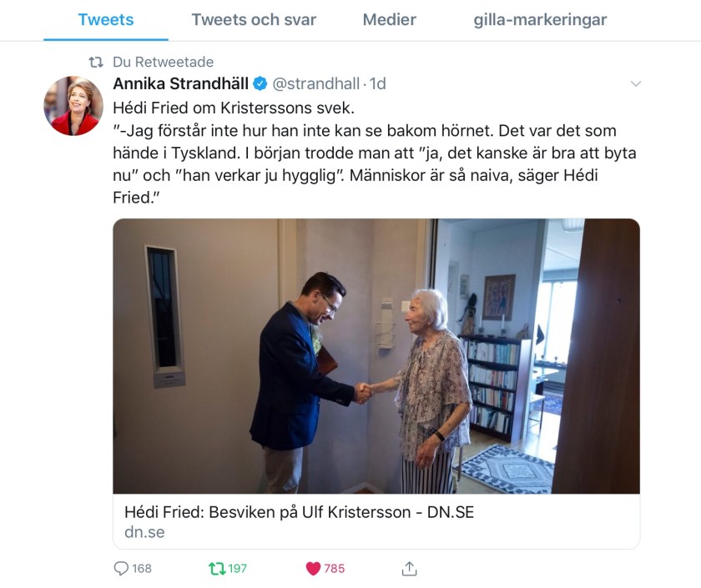Click the tweet text about Hédi Fried
Image resolution: width=701 pixels, height=588 pixels.
coord(375,153)
